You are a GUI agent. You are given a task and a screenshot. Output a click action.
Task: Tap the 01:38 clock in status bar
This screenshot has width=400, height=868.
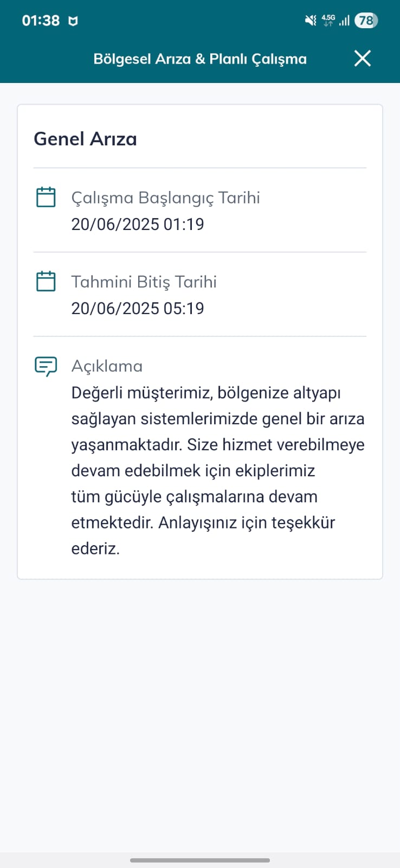pos(41,21)
